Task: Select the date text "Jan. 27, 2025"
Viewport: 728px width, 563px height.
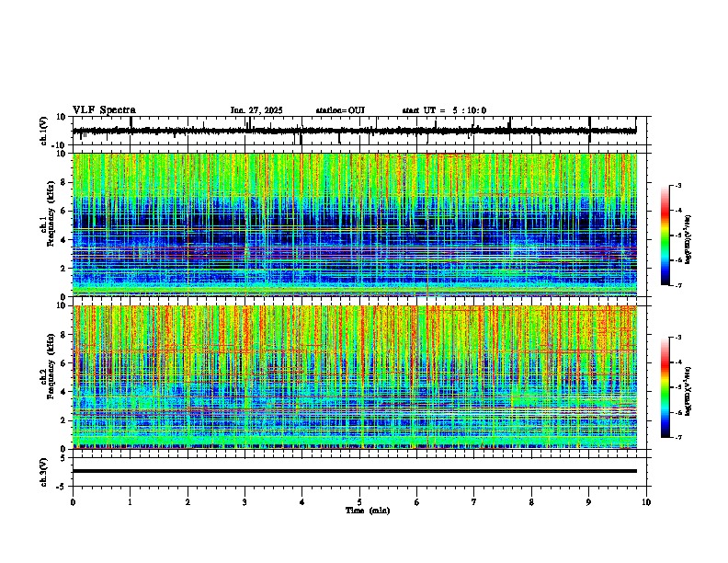Action: [256, 110]
